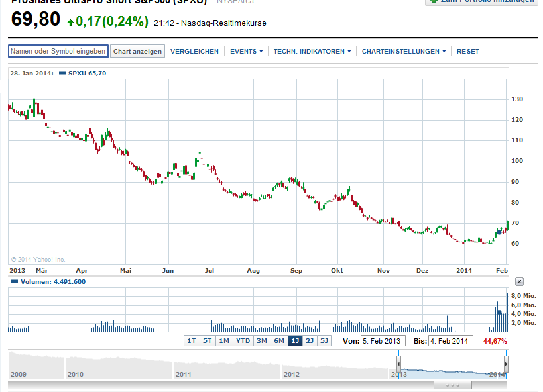The image size is (543, 392).
Task: Select the 1T time range
Action: point(192,341)
